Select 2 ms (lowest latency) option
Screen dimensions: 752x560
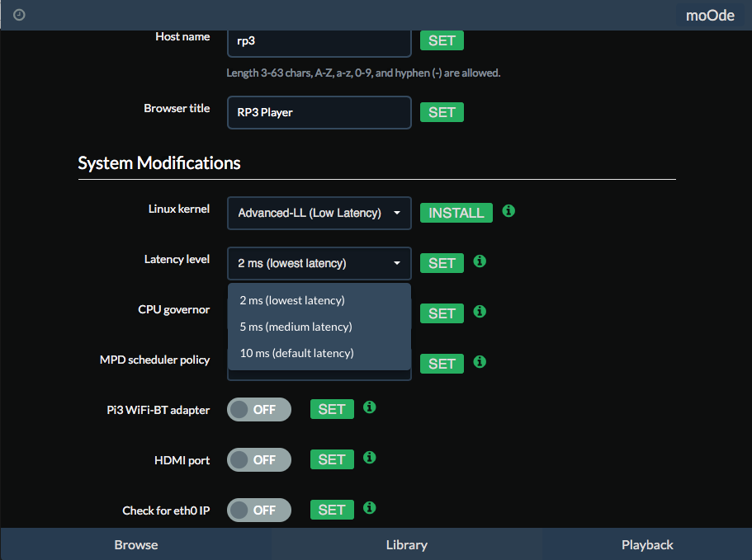pos(319,300)
